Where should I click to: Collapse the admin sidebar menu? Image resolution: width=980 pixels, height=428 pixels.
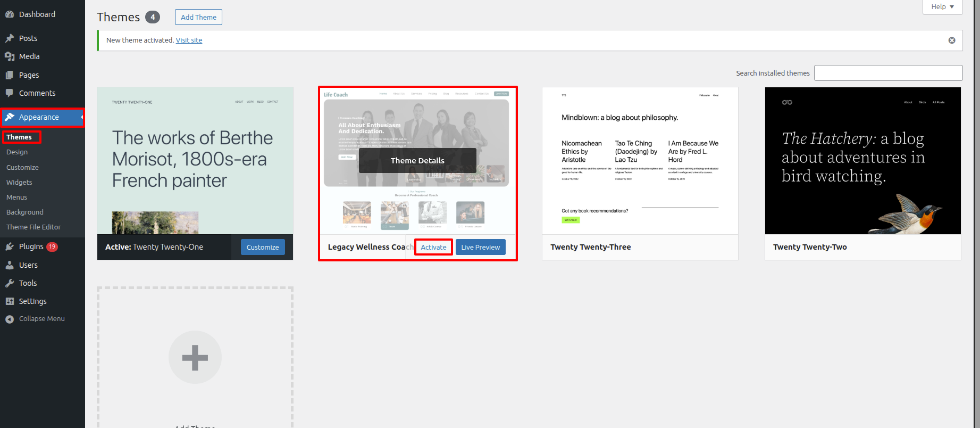36,319
